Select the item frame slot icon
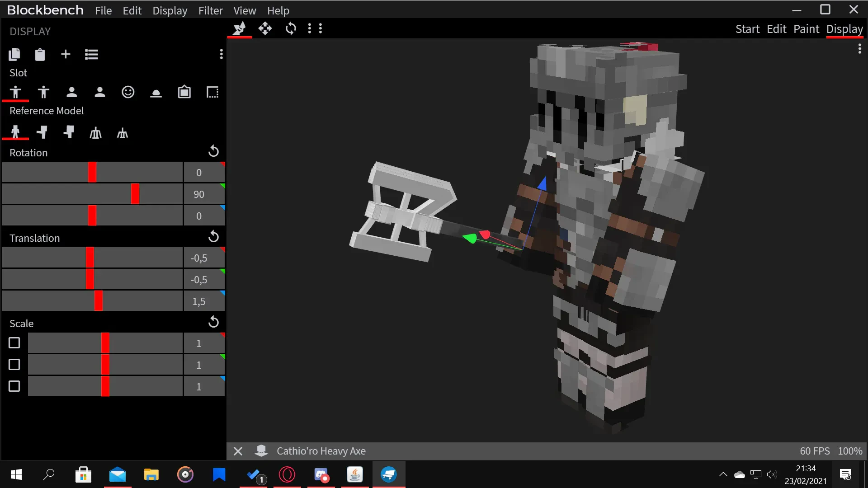 point(184,92)
